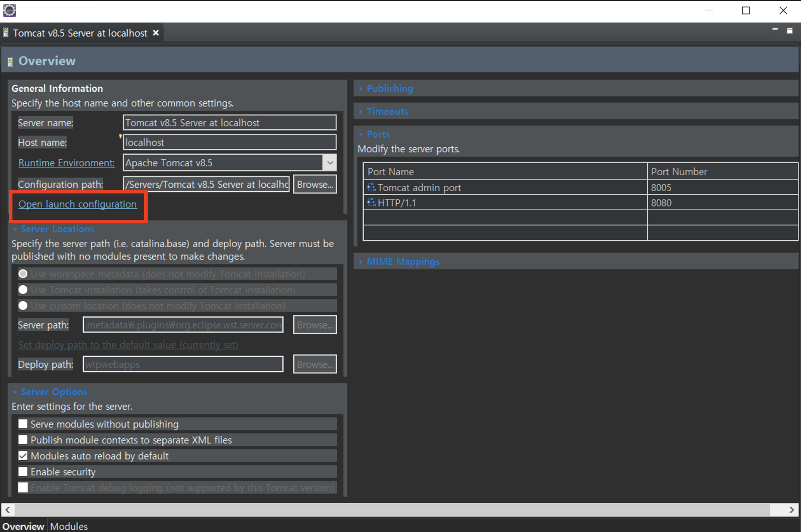This screenshot has height=532, width=801.
Task: Enable Serve modules without publishing
Action: (x=23, y=424)
